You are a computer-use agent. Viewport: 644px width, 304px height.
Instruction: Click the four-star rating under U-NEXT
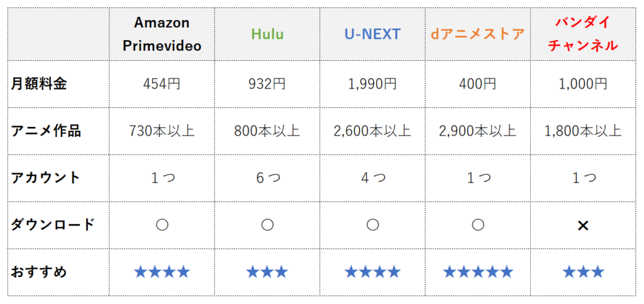click(x=372, y=271)
